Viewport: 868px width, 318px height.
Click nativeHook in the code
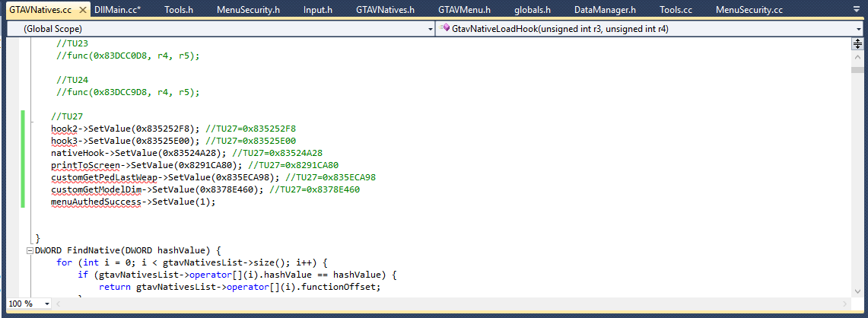click(78, 153)
